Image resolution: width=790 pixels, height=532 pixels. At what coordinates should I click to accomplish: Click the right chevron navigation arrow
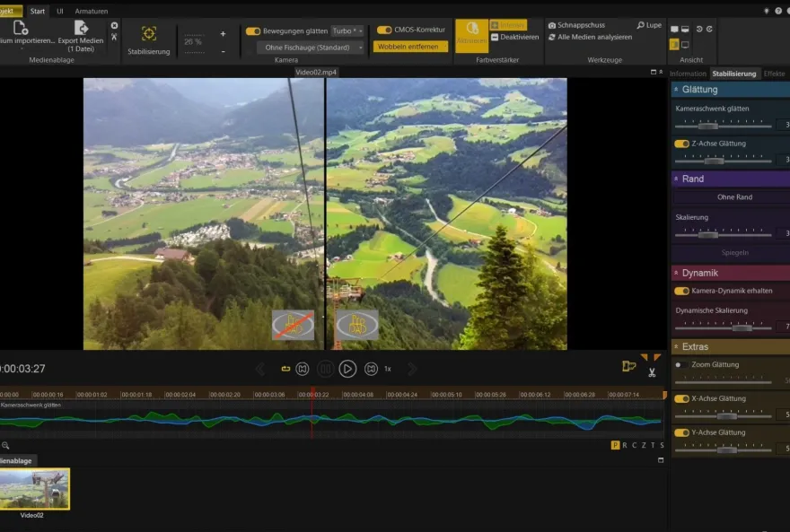pos(412,369)
